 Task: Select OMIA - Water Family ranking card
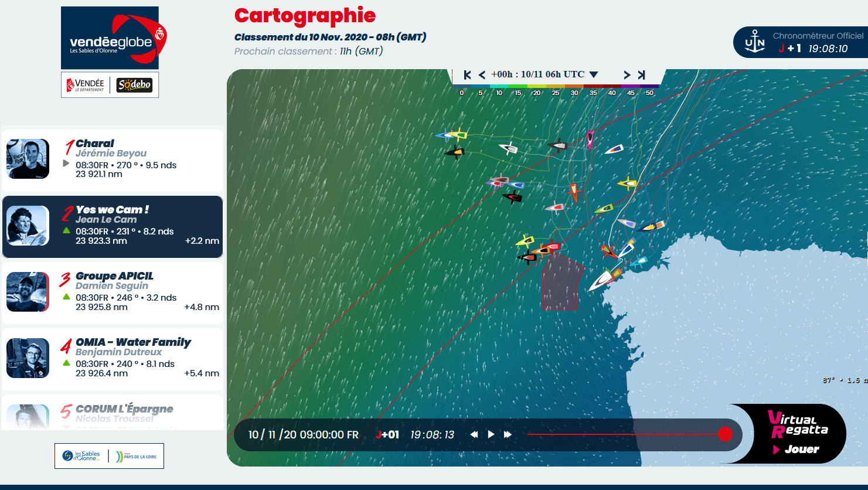coord(113,359)
